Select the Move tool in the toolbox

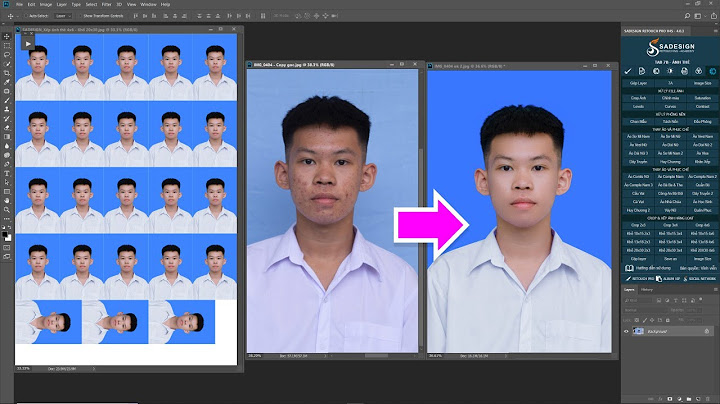(6, 36)
